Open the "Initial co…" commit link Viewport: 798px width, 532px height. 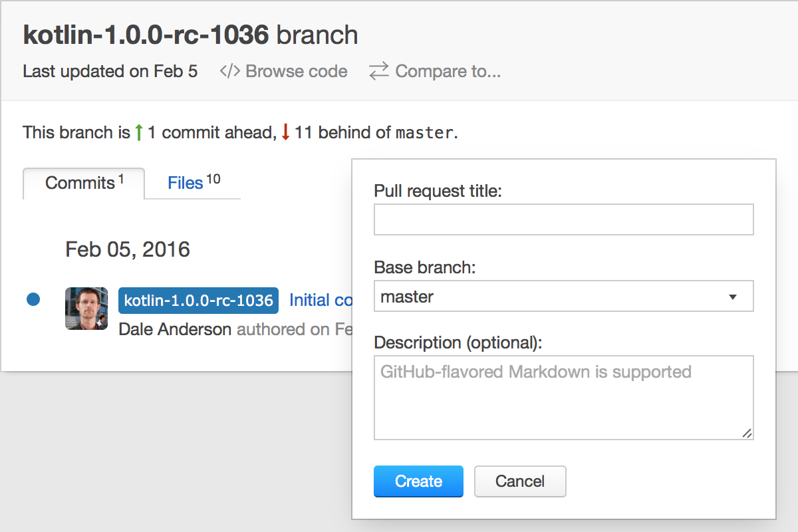tap(321, 301)
